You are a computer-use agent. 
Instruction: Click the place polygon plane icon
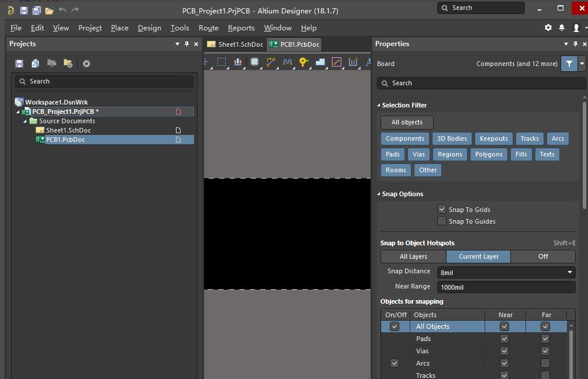(320, 62)
